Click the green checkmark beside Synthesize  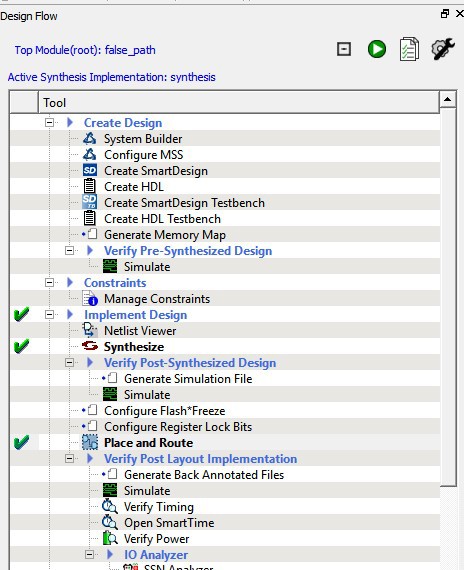click(21, 346)
